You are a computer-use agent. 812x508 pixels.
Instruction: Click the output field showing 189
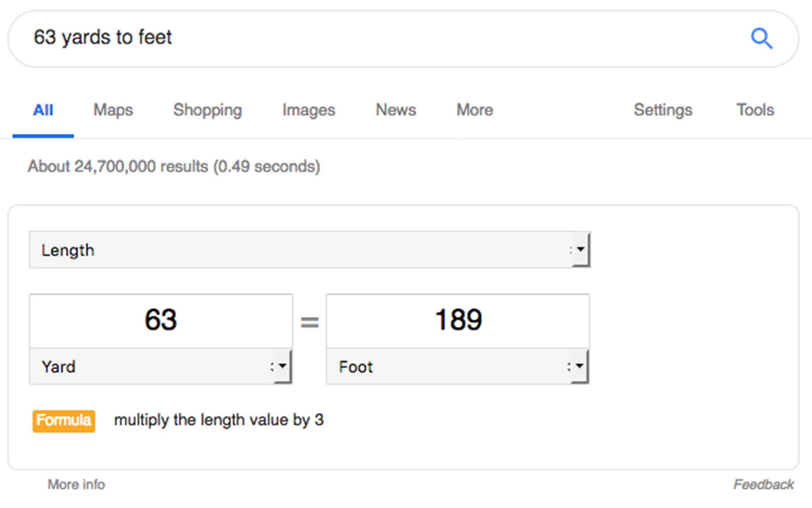(x=458, y=320)
